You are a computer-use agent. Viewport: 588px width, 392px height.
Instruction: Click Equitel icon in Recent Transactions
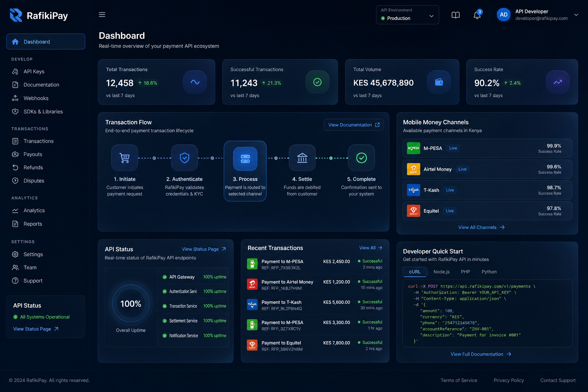[252, 345]
